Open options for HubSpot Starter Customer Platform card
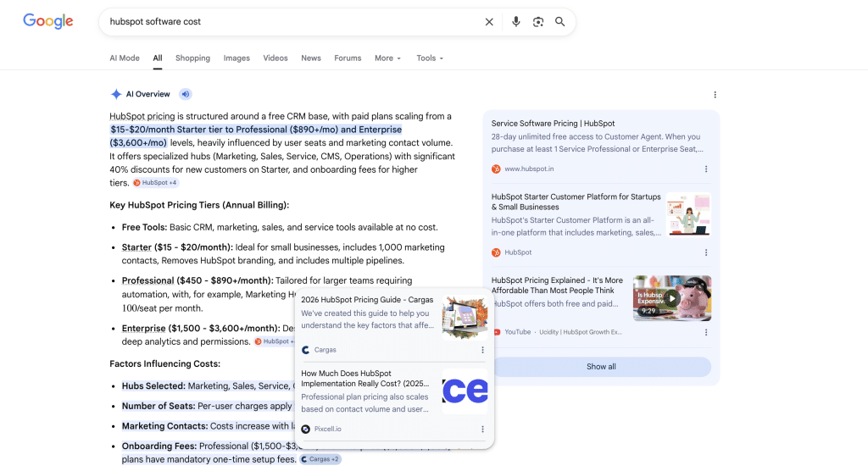The image size is (868, 471). point(706,252)
